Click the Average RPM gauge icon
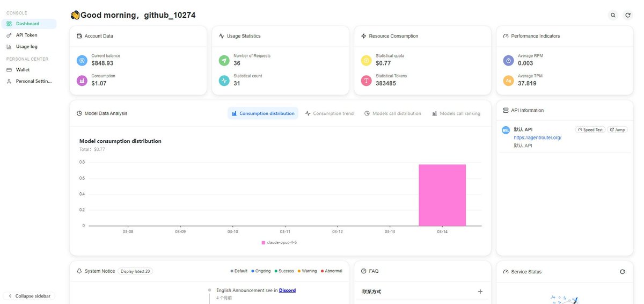 pyautogui.click(x=508, y=60)
